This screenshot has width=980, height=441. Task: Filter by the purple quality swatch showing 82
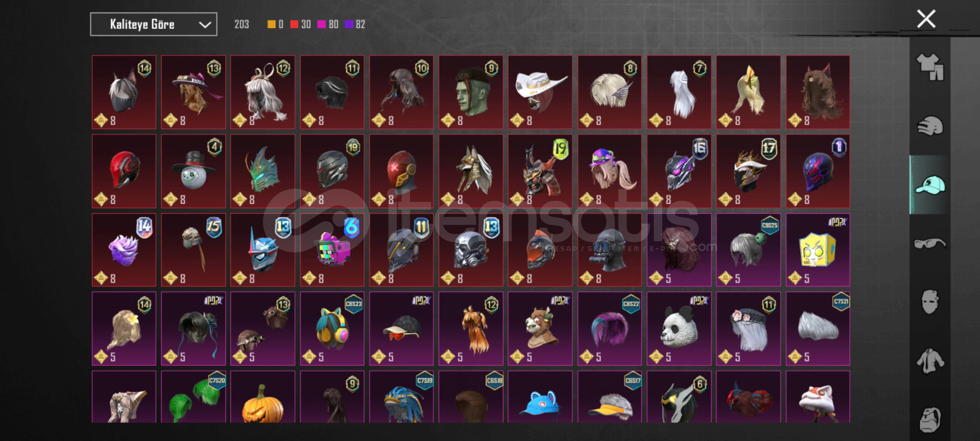tap(355, 24)
